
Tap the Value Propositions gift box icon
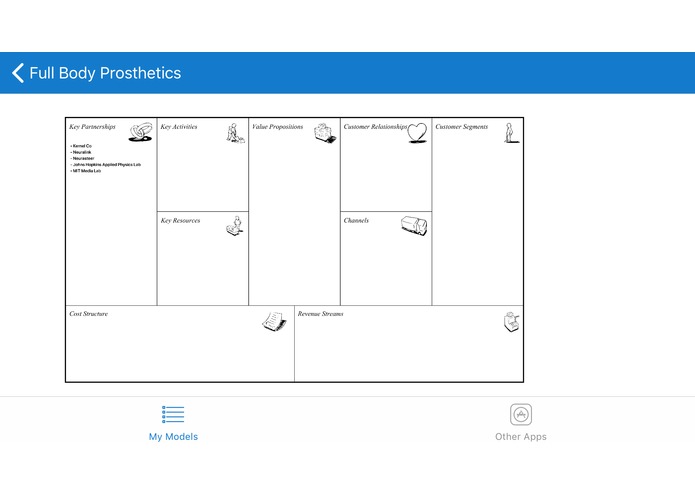pyautogui.click(x=325, y=133)
